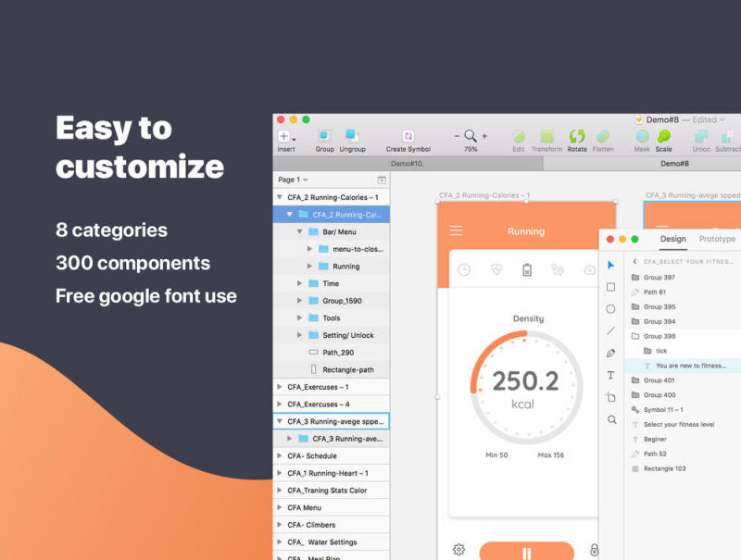Click the orange pause button on artboard
This screenshot has width=741, height=560.
[526, 553]
